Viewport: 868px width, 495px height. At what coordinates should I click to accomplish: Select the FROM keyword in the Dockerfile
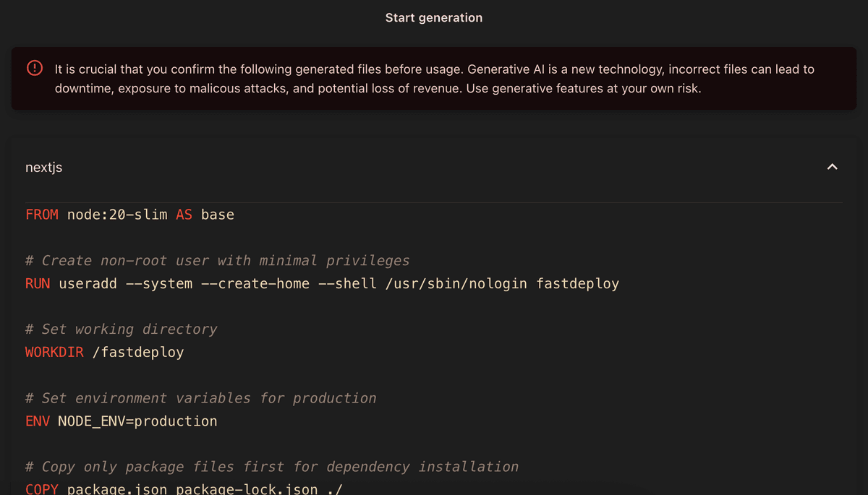click(x=41, y=214)
